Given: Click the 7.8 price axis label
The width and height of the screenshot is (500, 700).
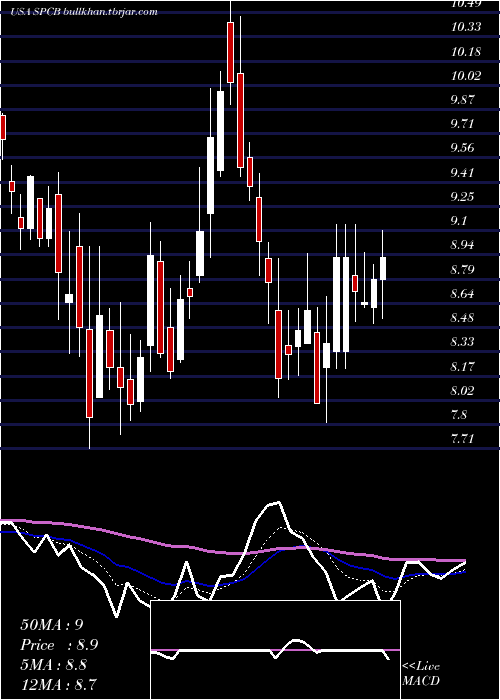Looking at the screenshot, I should tap(459, 414).
